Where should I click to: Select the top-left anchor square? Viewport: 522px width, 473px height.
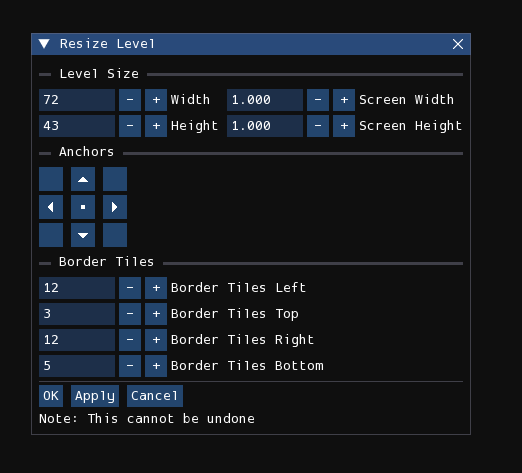[x=51, y=179]
